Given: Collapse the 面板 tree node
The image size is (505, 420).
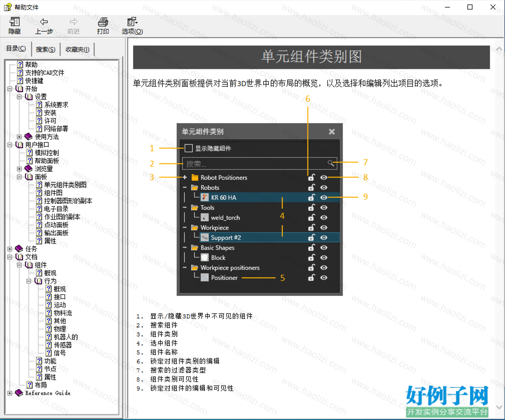Looking at the screenshot, I should tap(19, 177).
